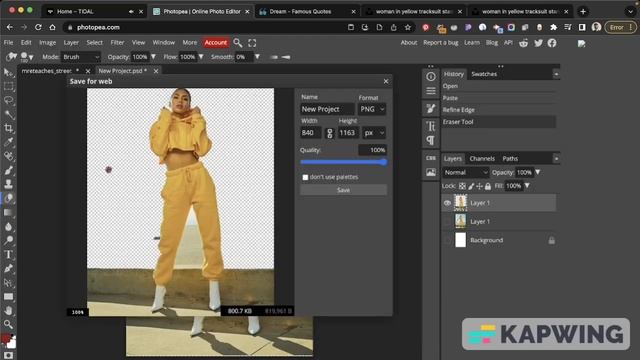Click the red Account button
Image resolution: width=640 pixels, height=360 pixels.
(216, 42)
